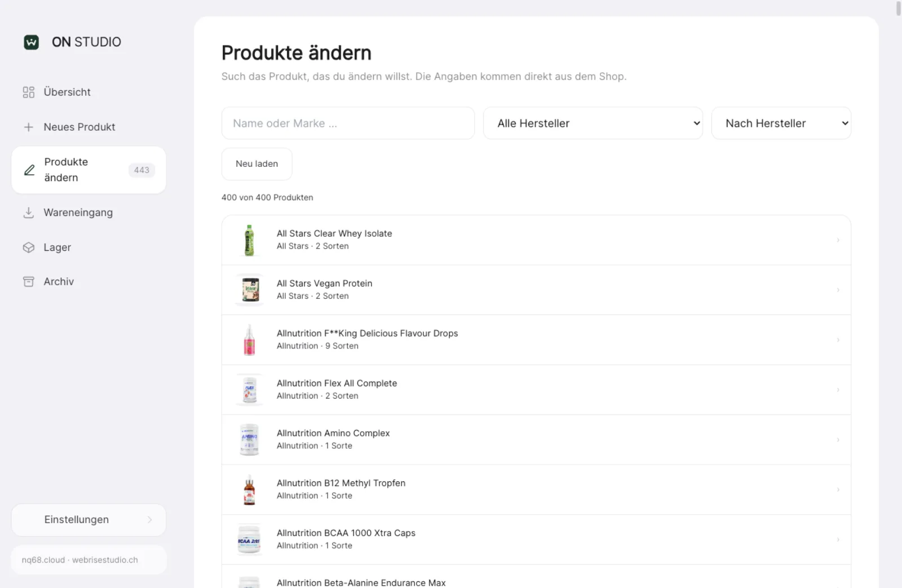Open the Nach Hersteller sort dropdown
The image size is (902, 588).
pos(781,123)
